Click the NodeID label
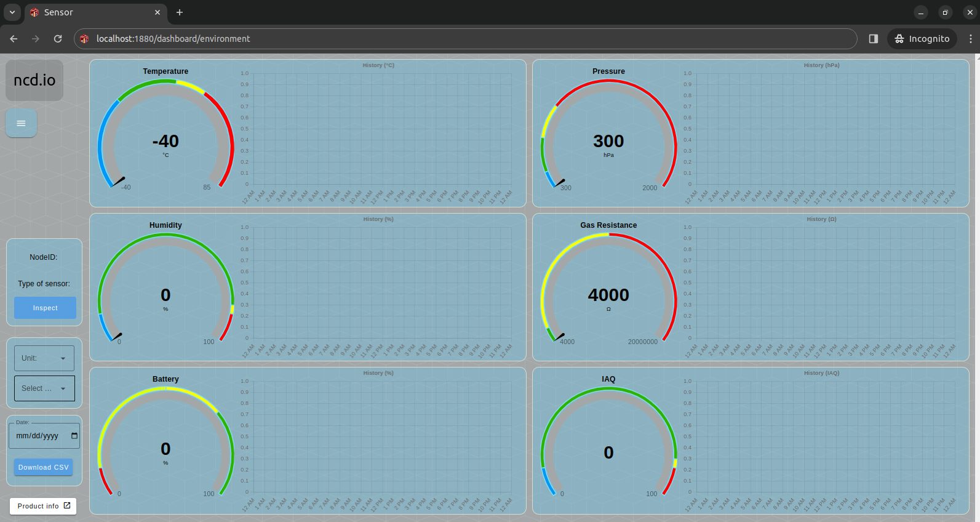This screenshot has width=980, height=522. [44, 257]
